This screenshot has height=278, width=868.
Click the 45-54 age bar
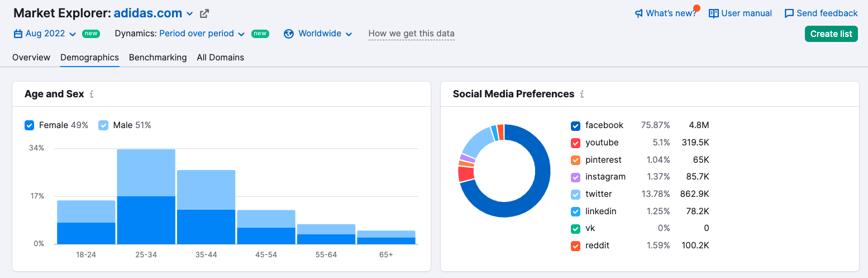[x=266, y=228]
